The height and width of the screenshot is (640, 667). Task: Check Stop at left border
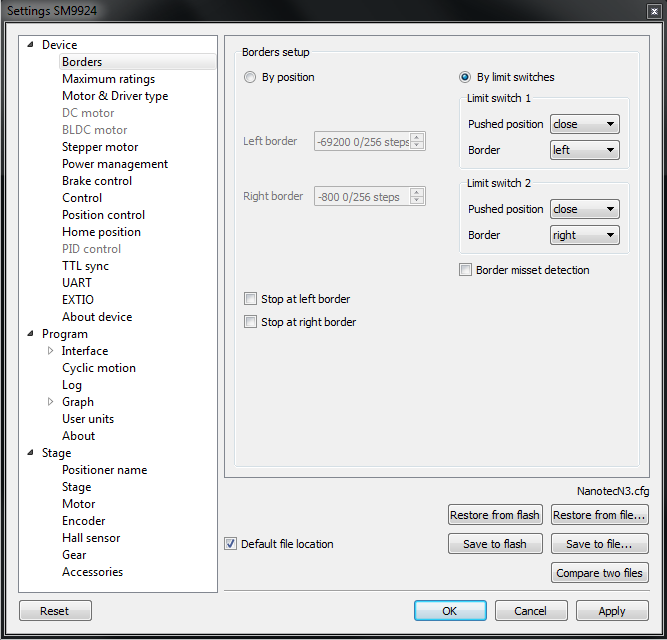pos(250,299)
